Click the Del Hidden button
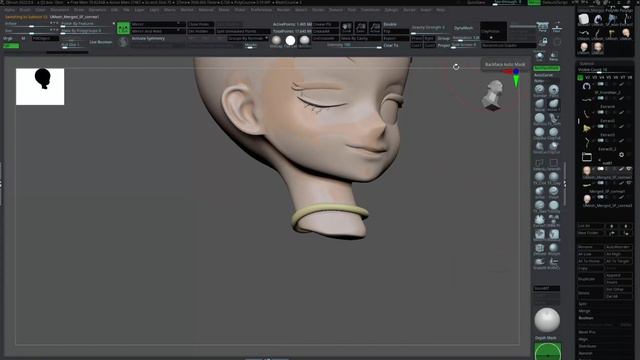This screenshot has width=640, height=360. click(x=200, y=31)
